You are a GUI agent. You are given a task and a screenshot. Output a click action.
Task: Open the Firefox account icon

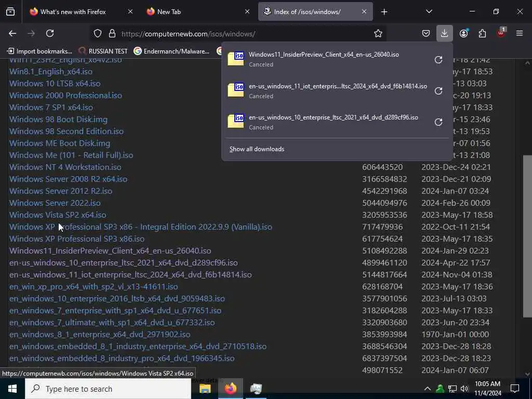tap(464, 33)
